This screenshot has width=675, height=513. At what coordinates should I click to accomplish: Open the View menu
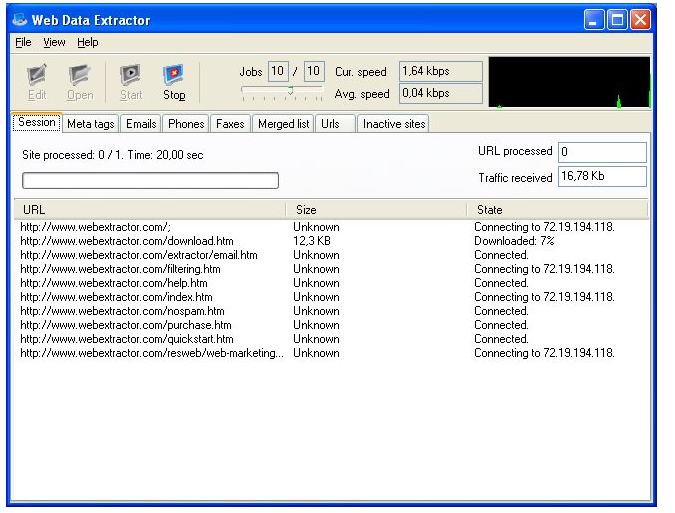(54, 42)
